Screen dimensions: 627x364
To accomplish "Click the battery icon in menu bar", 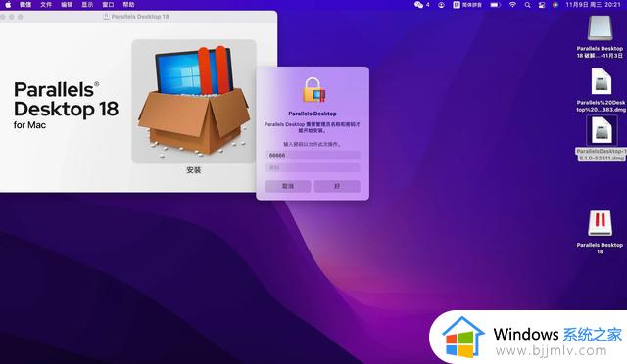I will tap(495, 5).
